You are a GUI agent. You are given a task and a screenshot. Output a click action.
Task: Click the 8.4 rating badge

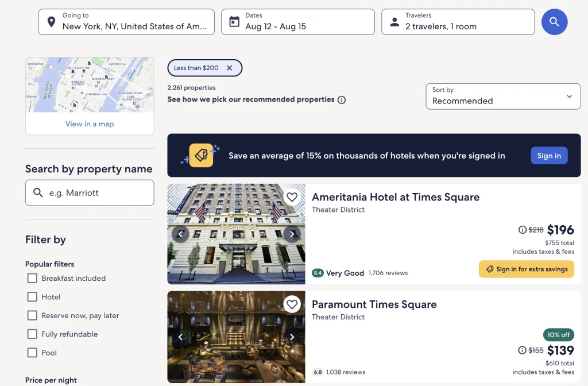coord(318,273)
